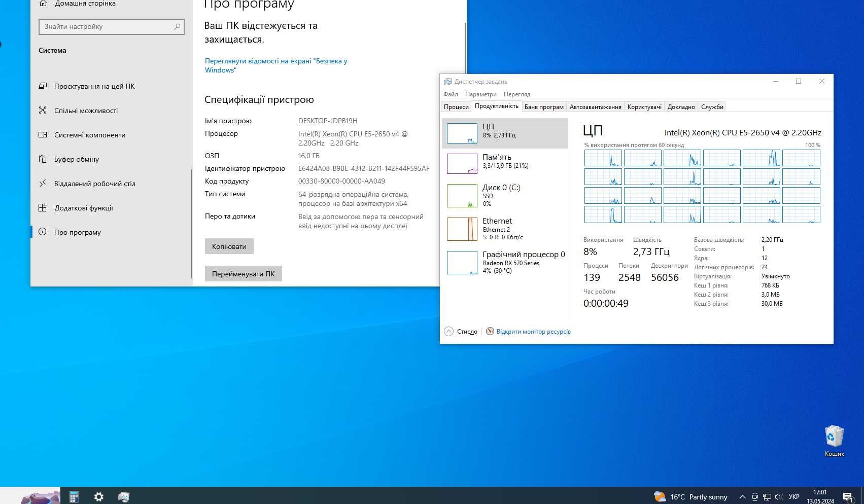Click the clock showing 17:01
Screen dimensions: 864x504
[820, 492]
